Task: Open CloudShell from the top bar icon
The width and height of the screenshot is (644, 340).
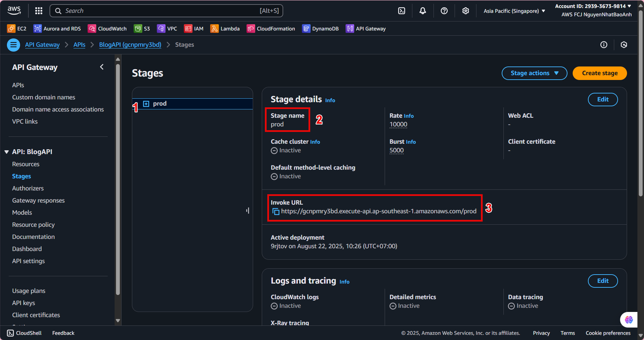Action: click(402, 11)
